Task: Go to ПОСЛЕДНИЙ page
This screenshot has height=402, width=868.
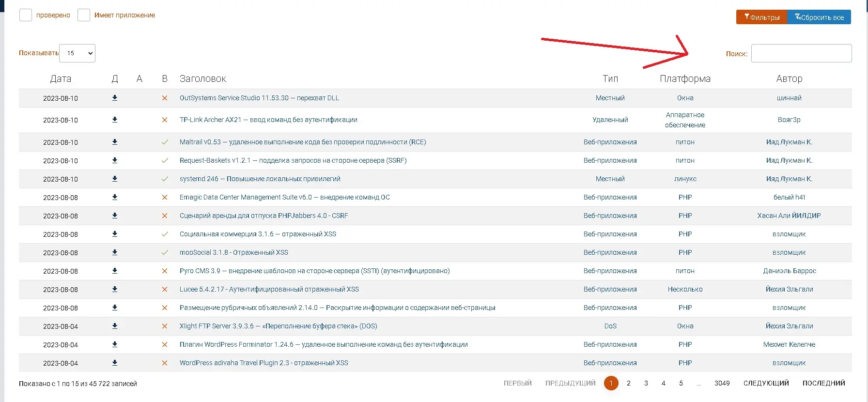Action: (824, 383)
